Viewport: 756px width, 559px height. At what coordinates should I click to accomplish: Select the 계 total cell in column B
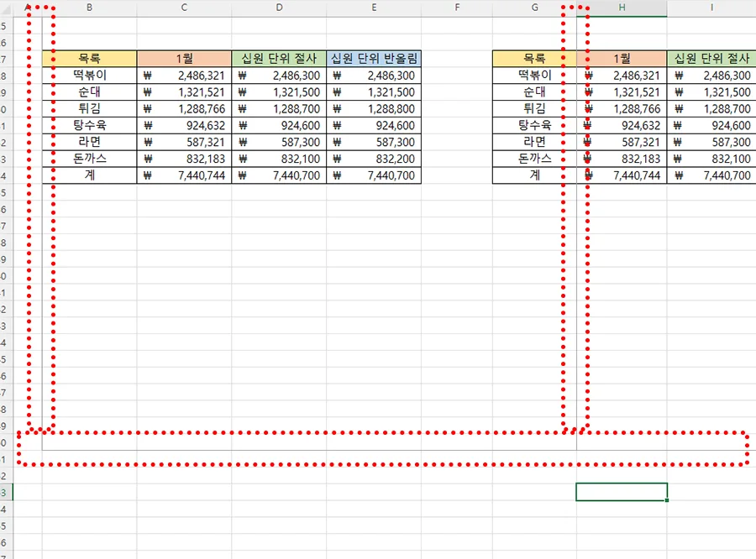pyautogui.click(x=89, y=175)
